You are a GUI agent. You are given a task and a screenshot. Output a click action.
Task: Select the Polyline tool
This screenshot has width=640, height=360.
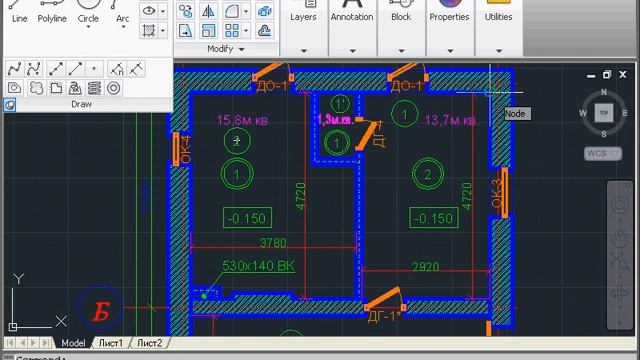(x=52, y=12)
